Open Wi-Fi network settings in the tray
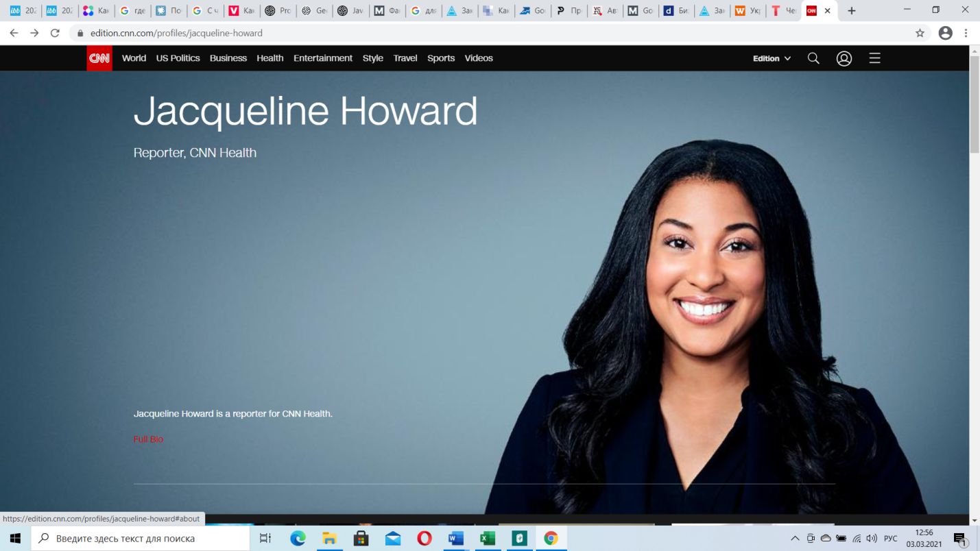This screenshot has width=980, height=551. tap(857, 539)
